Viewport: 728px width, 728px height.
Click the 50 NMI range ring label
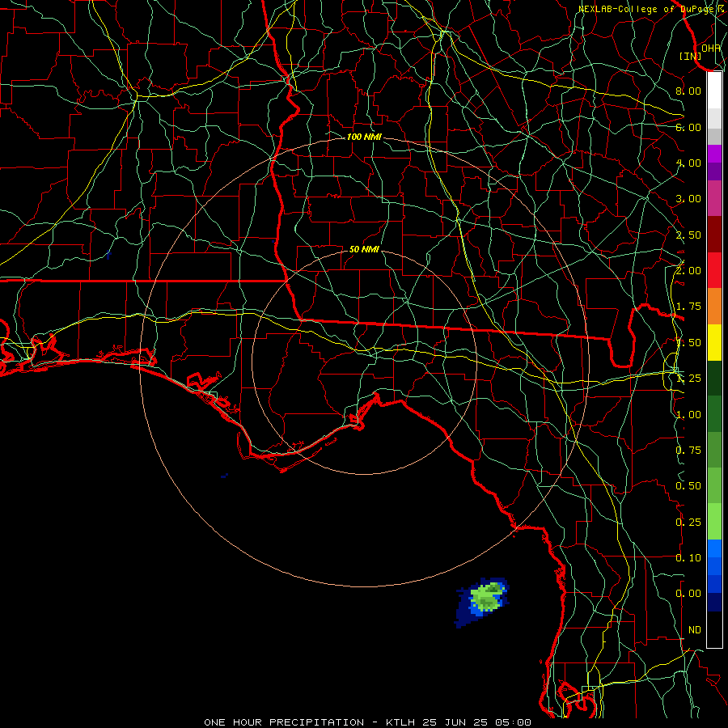coord(364,249)
